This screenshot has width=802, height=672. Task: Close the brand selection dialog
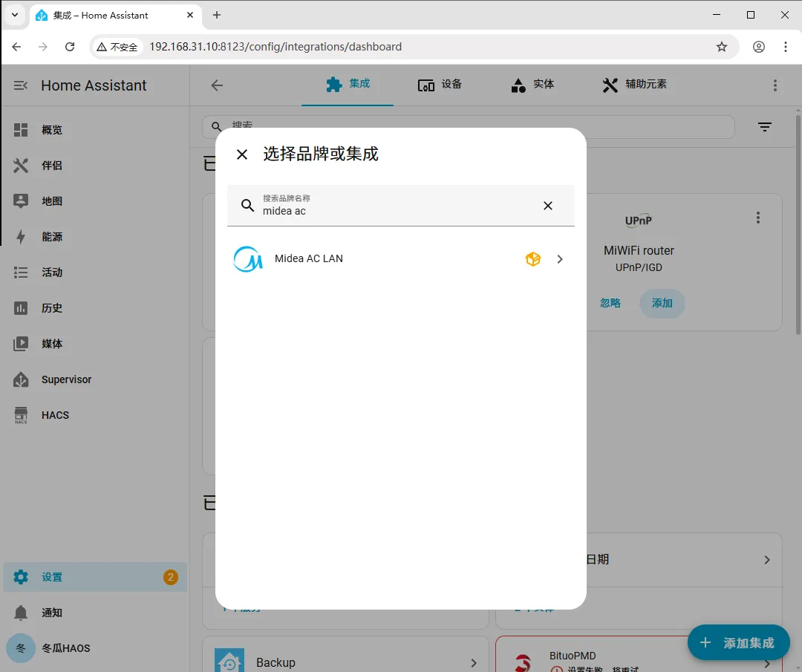click(x=242, y=154)
